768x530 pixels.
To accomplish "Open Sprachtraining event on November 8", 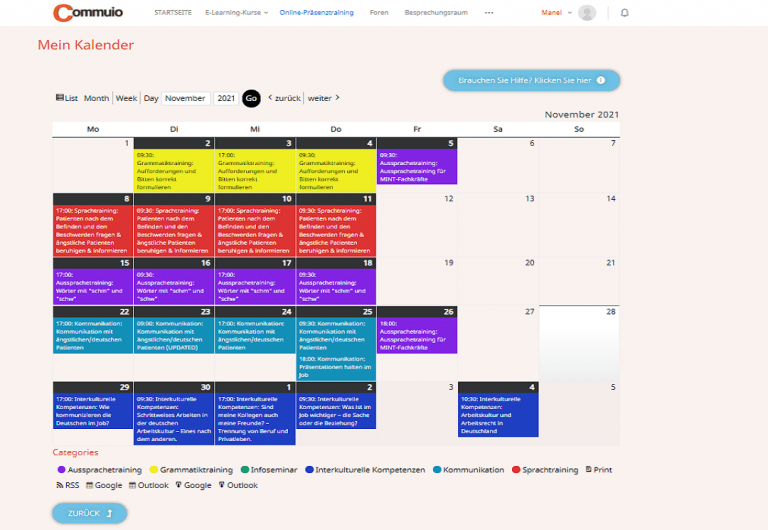I will coord(93,231).
